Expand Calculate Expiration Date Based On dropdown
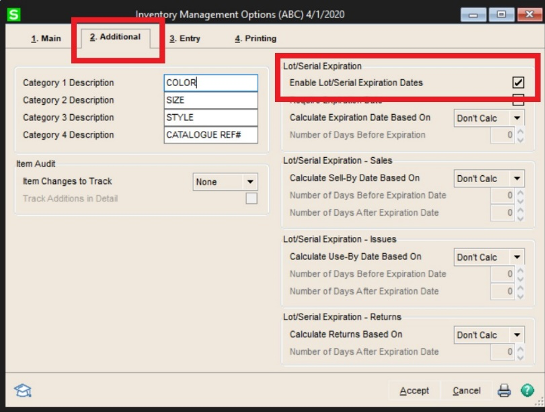 (489, 118)
